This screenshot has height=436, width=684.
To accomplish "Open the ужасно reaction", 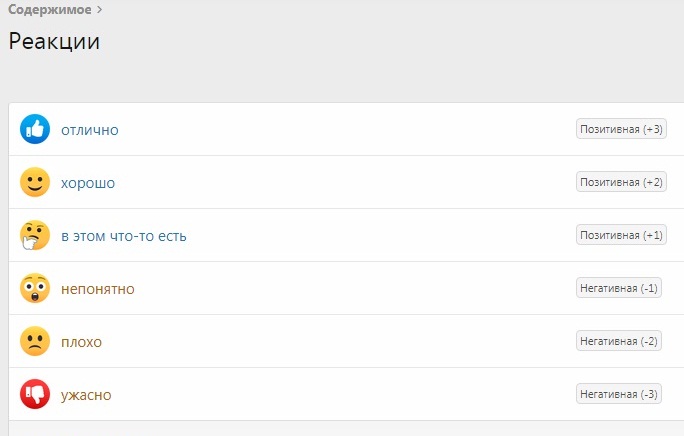I will pyautogui.click(x=86, y=395).
